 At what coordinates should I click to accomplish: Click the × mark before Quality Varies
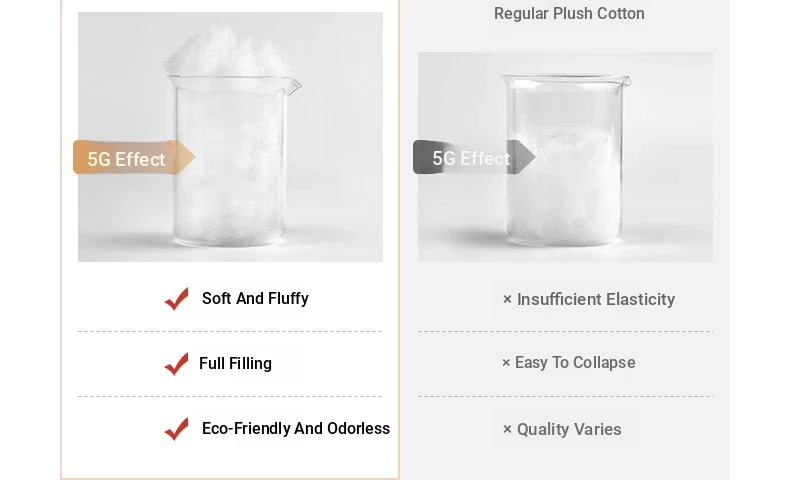click(507, 430)
